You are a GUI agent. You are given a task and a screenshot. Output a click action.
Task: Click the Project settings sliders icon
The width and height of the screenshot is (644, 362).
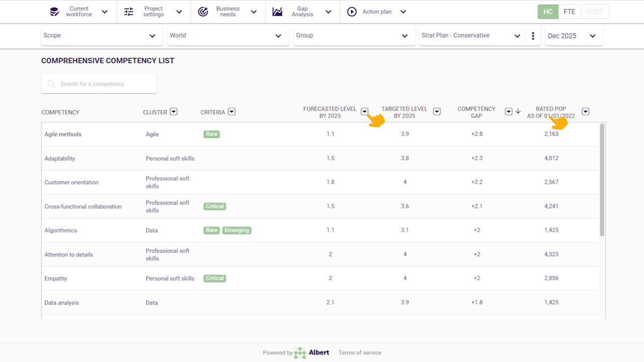[129, 12]
